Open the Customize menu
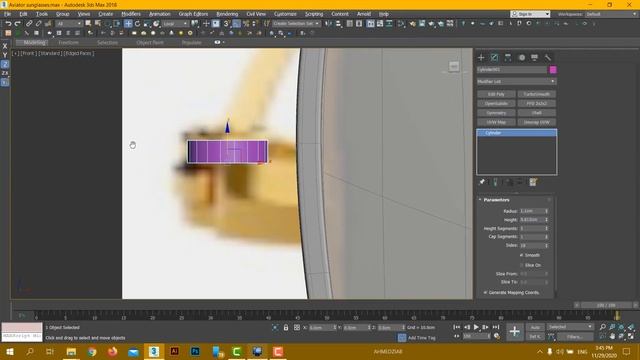This screenshot has width=640, height=360. coord(285,14)
